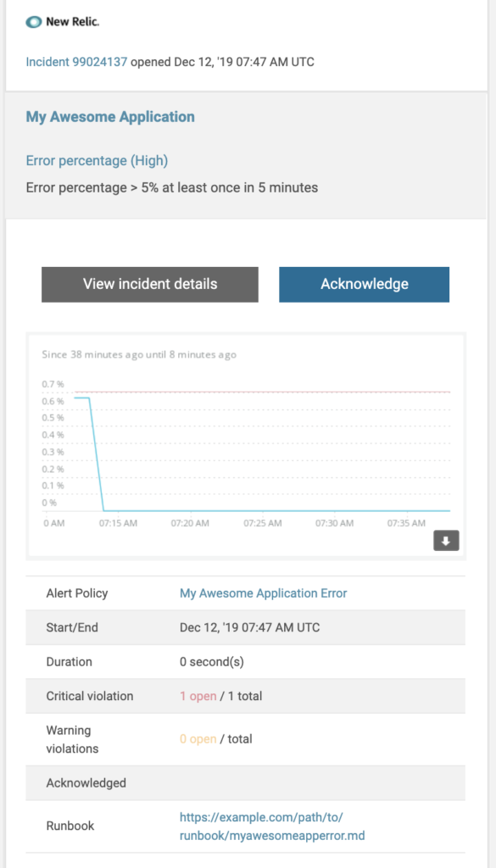Image resolution: width=496 pixels, height=868 pixels.
Task: Click the error chart thumbnail image
Action: click(247, 446)
